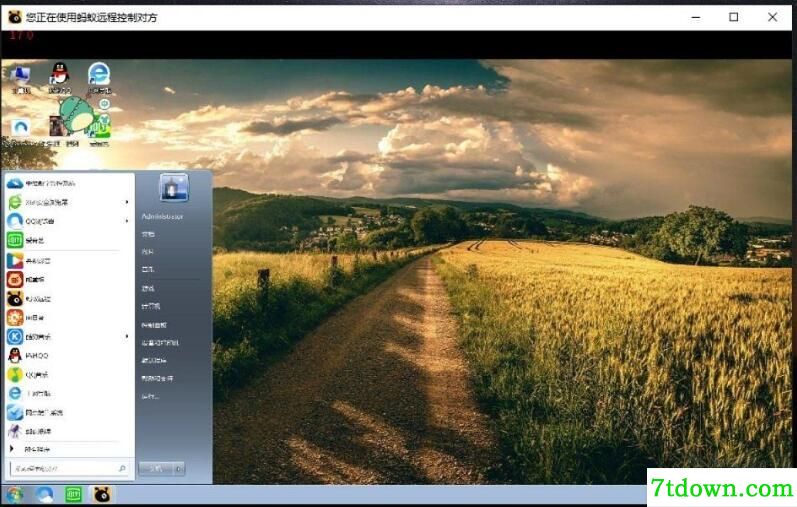The image size is (797, 507).
Task: Open the iQiyi icon on the remote taskbar
Action: click(x=73, y=495)
